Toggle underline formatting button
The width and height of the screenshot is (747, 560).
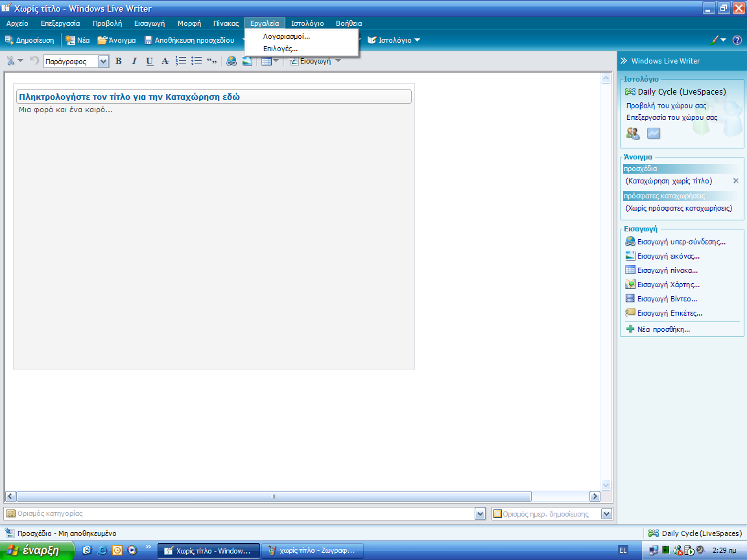click(150, 62)
